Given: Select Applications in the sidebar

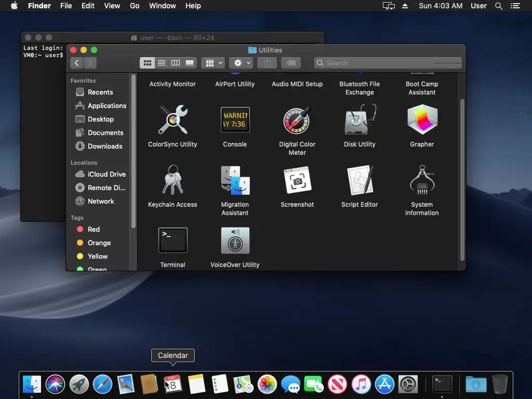Looking at the screenshot, I should 98,105.
